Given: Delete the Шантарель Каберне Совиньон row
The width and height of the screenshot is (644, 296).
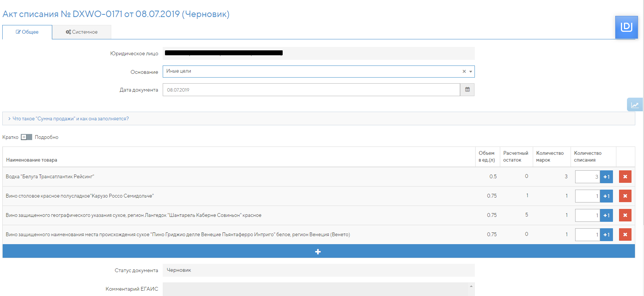Looking at the screenshot, I should 625,215.
